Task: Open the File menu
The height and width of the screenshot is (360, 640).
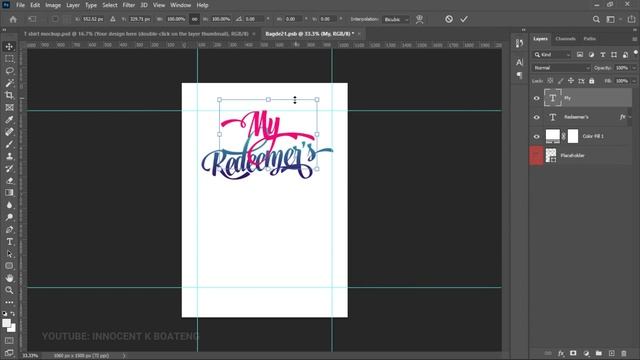Action: click(20, 5)
